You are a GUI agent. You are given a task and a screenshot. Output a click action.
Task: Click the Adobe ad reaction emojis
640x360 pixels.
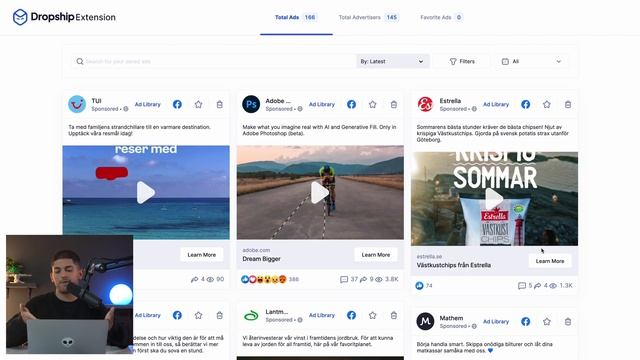264,279
